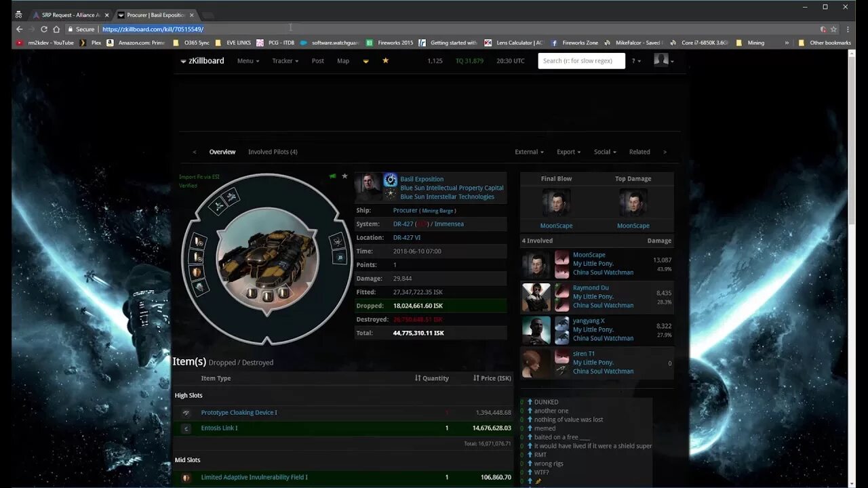Image resolution: width=868 pixels, height=488 pixels.
Task: Click the pencil custom comment icon
Action: (x=538, y=481)
